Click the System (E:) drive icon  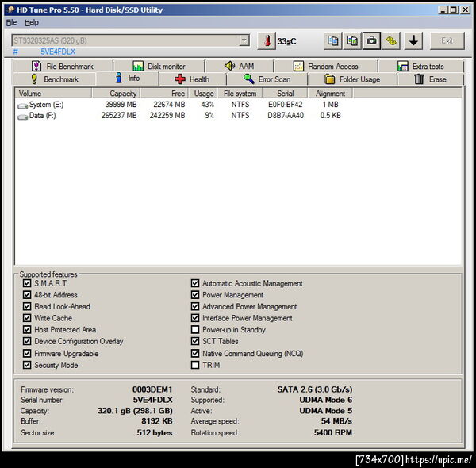(22, 105)
